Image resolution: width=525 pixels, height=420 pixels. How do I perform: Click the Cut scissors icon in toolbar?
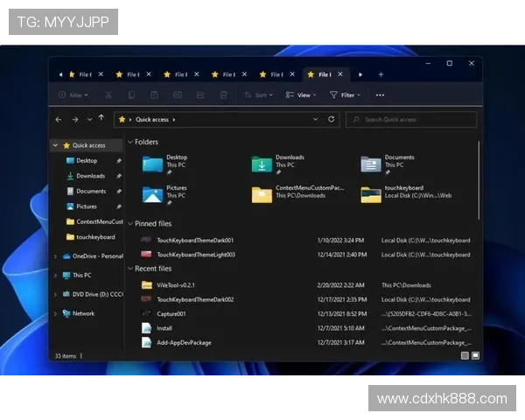[108, 95]
